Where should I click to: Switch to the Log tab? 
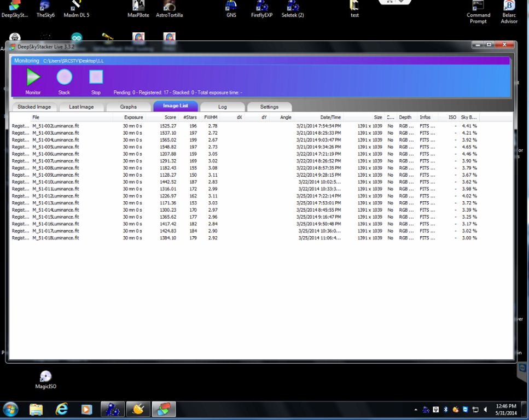pos(222,107)
